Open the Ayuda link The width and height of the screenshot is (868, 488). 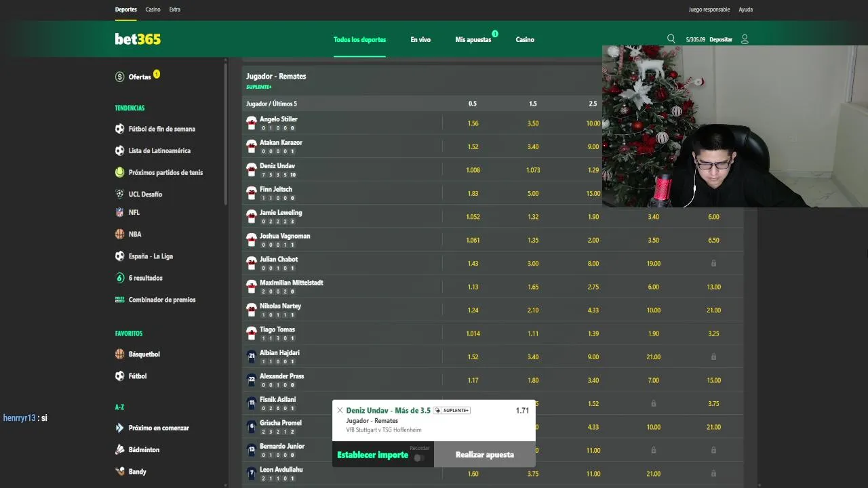pyautogui.click(x=746, y=9)
